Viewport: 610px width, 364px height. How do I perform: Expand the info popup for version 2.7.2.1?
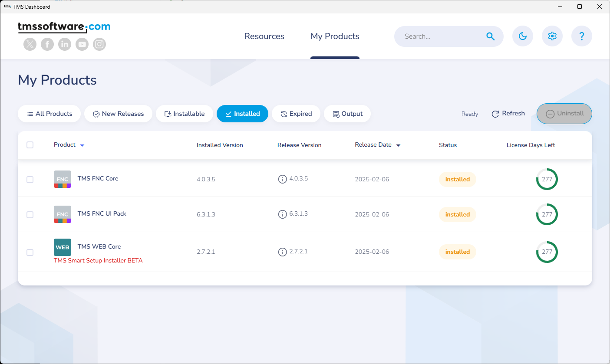283,251
